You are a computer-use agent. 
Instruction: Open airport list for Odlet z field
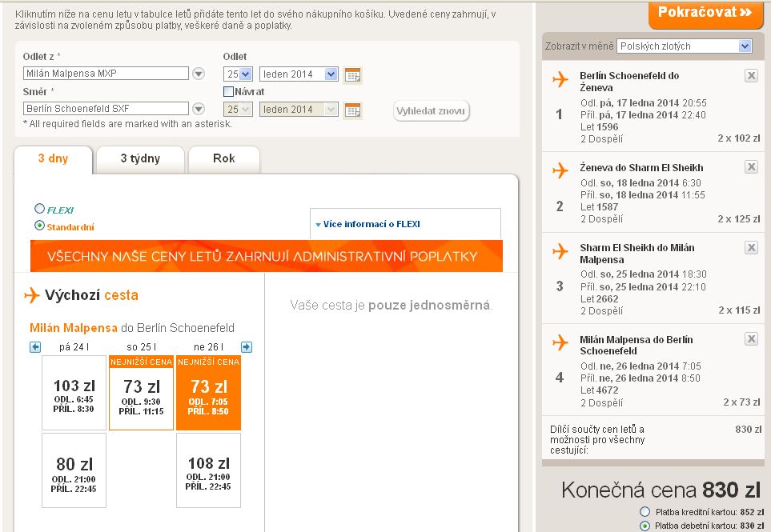(199, 74)
